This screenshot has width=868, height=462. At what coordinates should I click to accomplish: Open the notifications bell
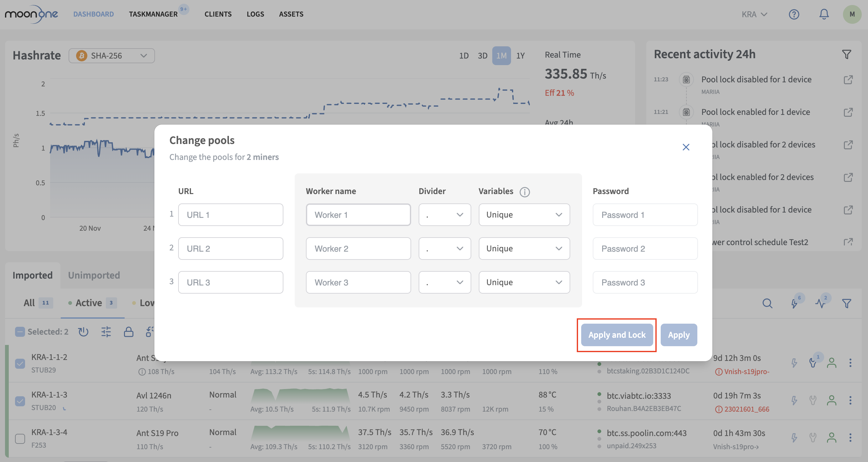824,14
